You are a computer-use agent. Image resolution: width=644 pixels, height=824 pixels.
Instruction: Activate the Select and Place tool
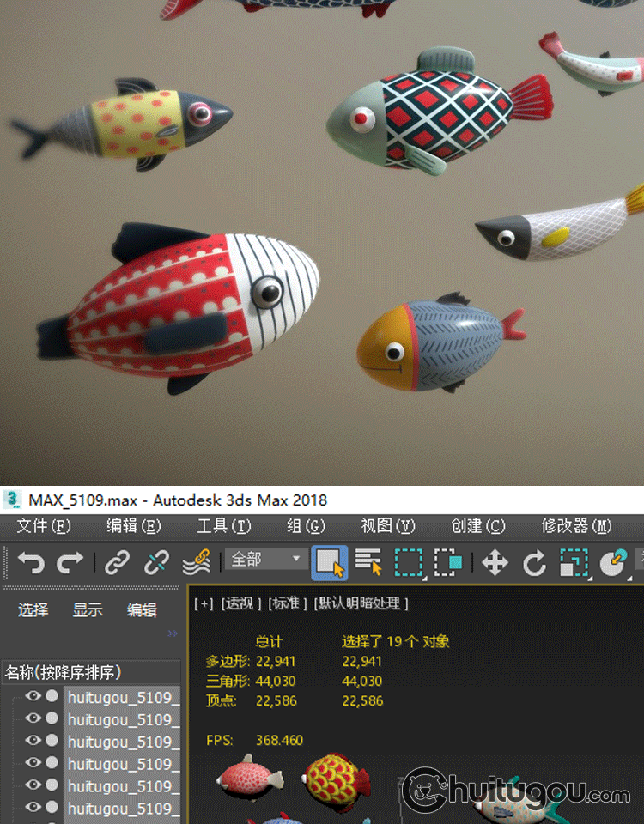[x=614, y=563]
